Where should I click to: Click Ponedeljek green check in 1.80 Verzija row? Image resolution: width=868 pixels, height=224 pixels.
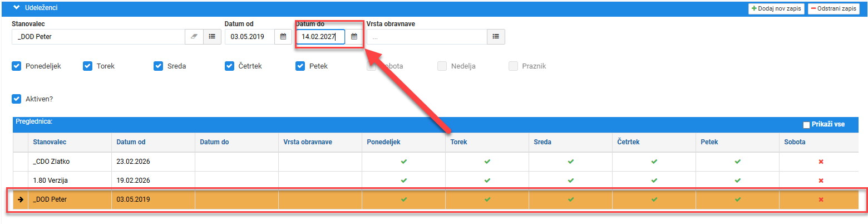coord(403,181)
